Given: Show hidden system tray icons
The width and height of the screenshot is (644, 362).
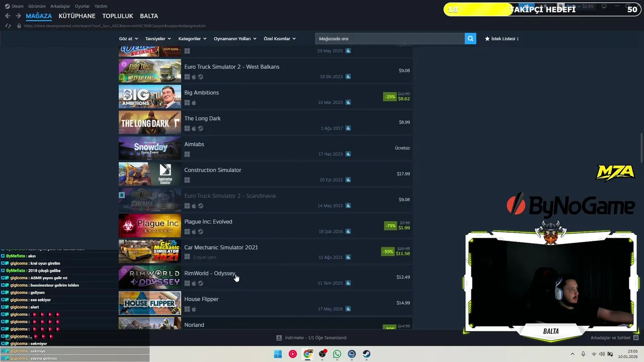Looking at the screenshot, I should pyautogui.click(x=572, y=354).
